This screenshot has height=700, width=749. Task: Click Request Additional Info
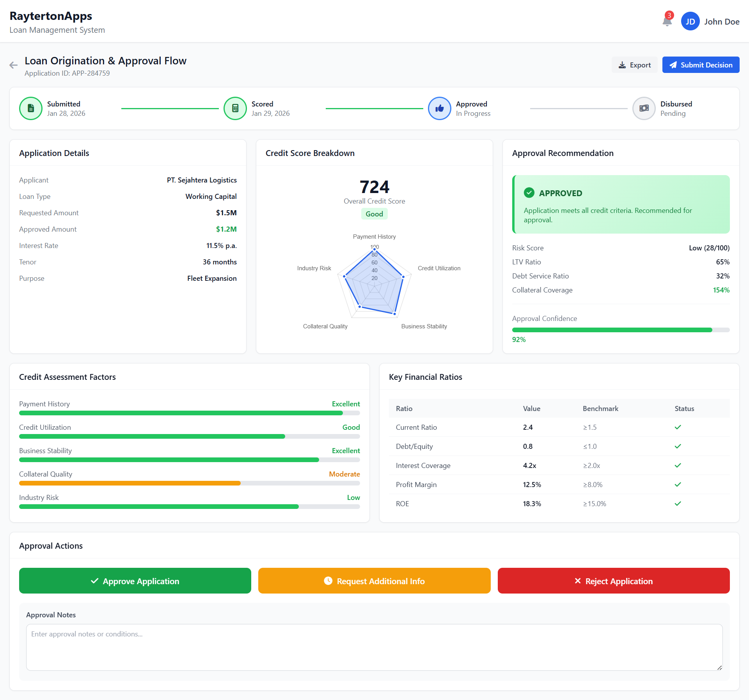pos(374,581)
